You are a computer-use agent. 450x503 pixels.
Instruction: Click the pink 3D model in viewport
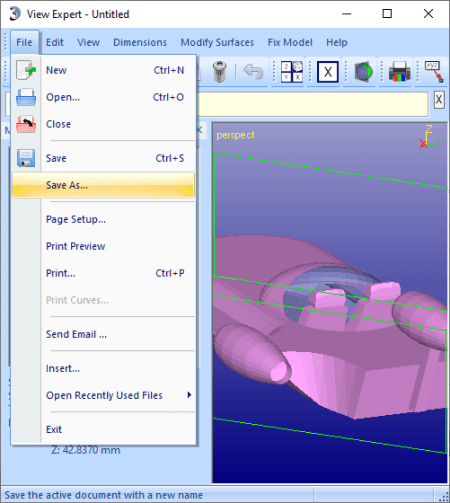point(330,327)
